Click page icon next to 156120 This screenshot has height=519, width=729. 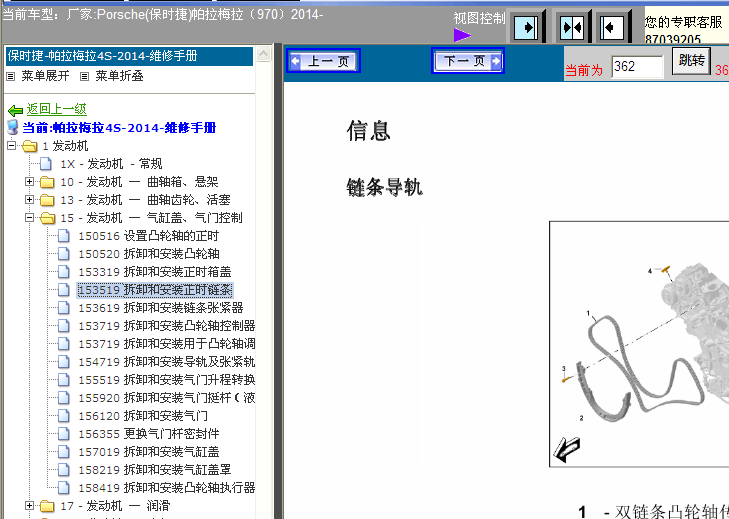(64, 416)
